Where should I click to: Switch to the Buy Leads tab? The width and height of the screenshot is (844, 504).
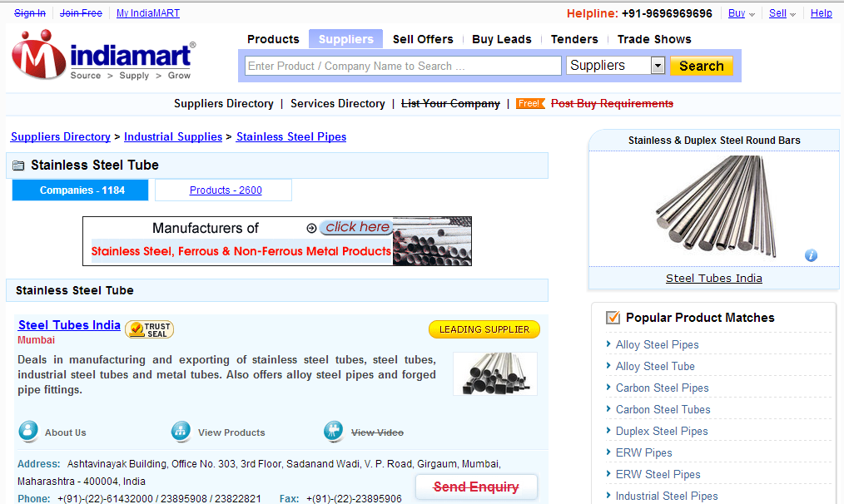501,39
